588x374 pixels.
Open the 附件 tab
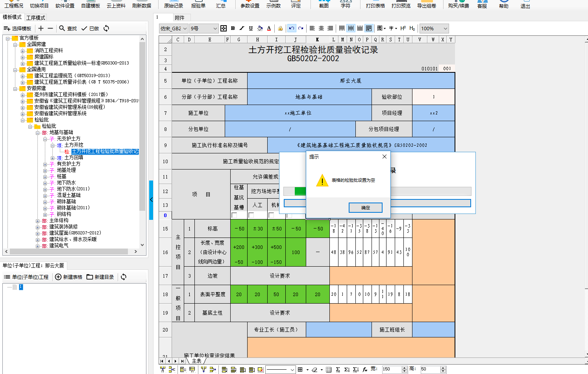point(179,18)
